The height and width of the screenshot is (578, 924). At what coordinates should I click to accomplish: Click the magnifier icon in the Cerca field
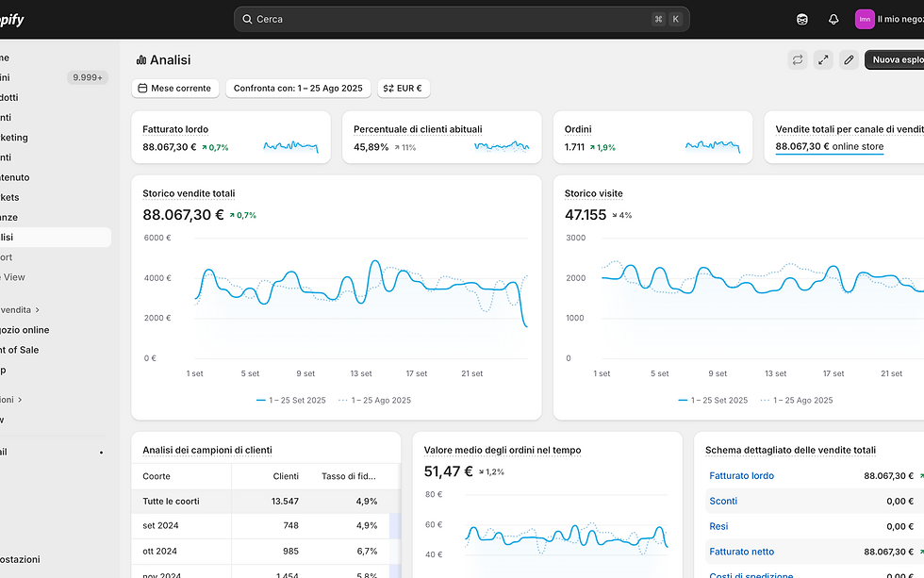[x=247, y=20]
